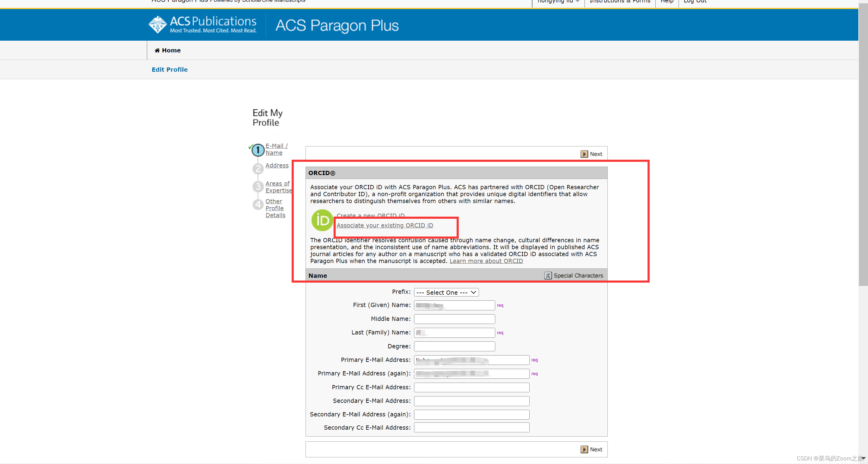Expand the user name menu arrow
Viewport: 868px width, 464px height.
pyautogui.click(x=578, y=1)
